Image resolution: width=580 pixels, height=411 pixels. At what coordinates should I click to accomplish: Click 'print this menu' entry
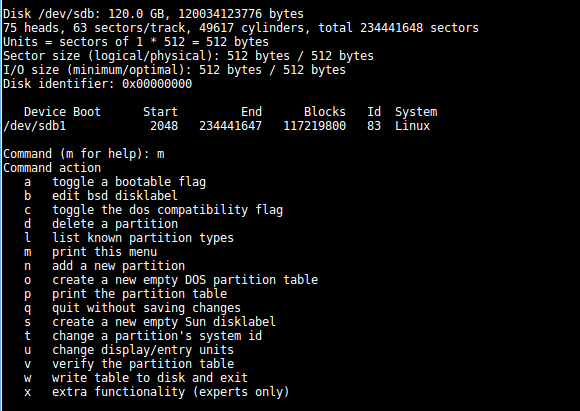tap(104, 252)
